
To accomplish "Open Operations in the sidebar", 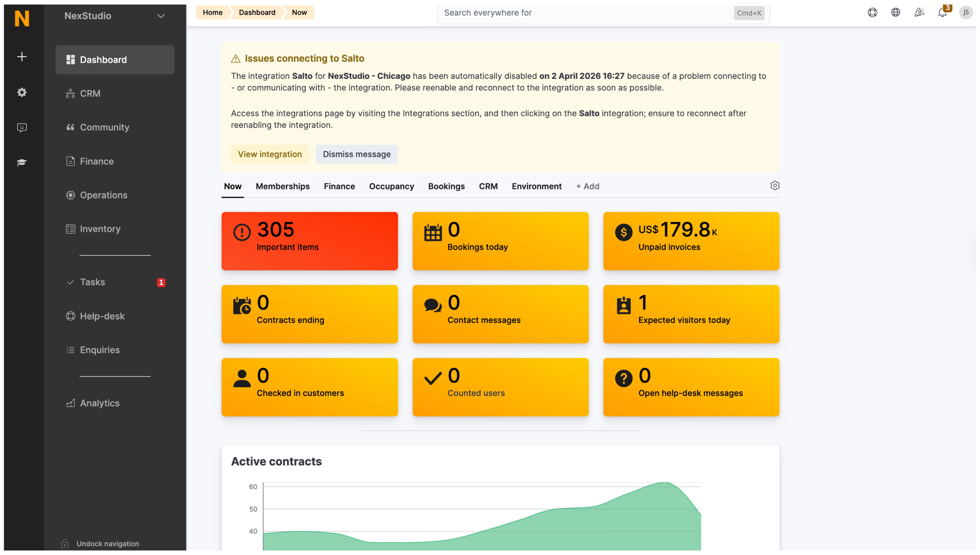I will pyautogui.click(x=115, y=195).
